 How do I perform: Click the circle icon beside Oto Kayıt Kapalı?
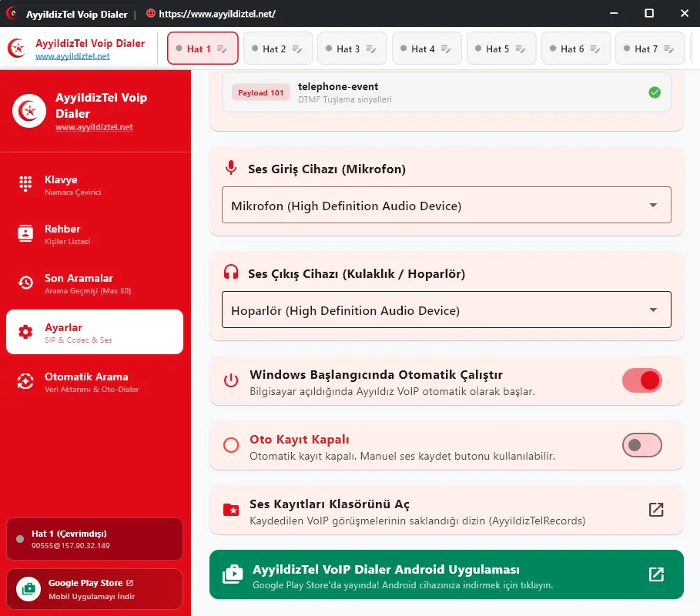pyautogui.click(x=231, y=445)
